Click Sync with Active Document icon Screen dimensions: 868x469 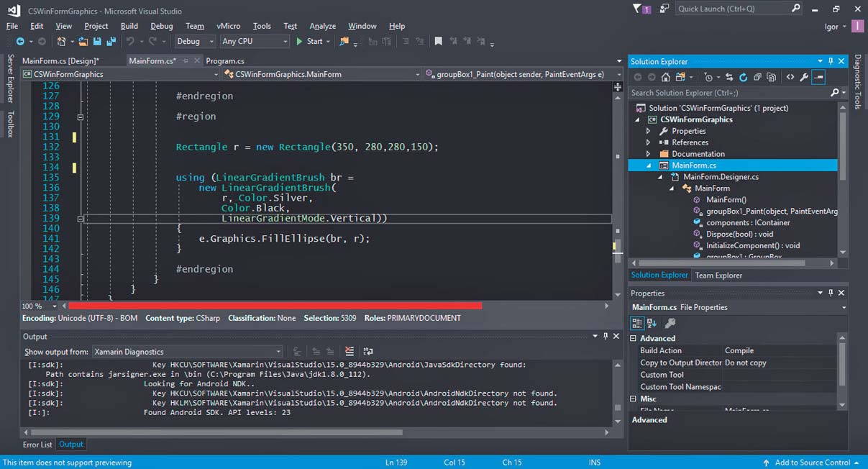728,77
